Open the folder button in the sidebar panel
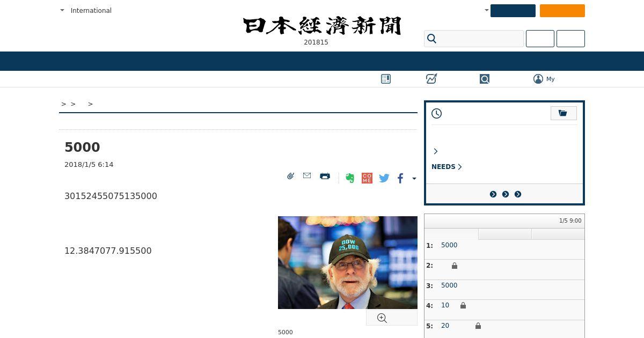The height and width of the screenshot is (338, 644). tap(563, 113)
